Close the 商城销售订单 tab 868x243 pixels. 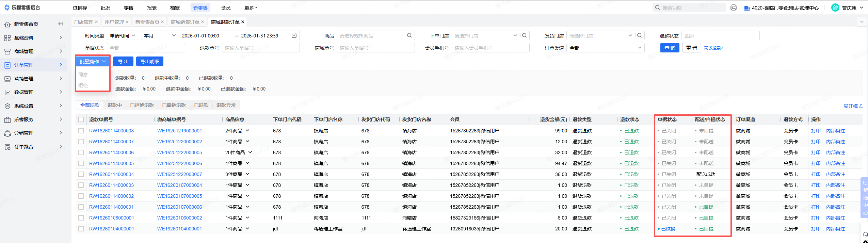click(x=203, y=22)
